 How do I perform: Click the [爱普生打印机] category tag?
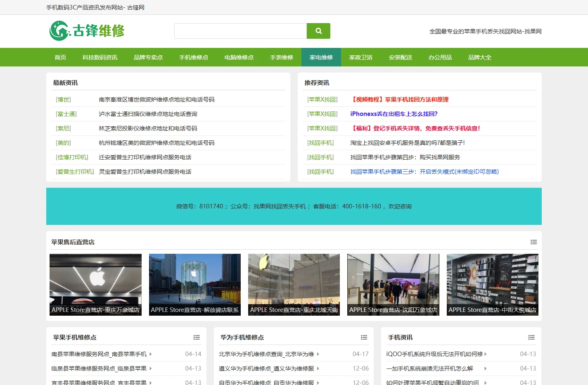click(75, 172)
